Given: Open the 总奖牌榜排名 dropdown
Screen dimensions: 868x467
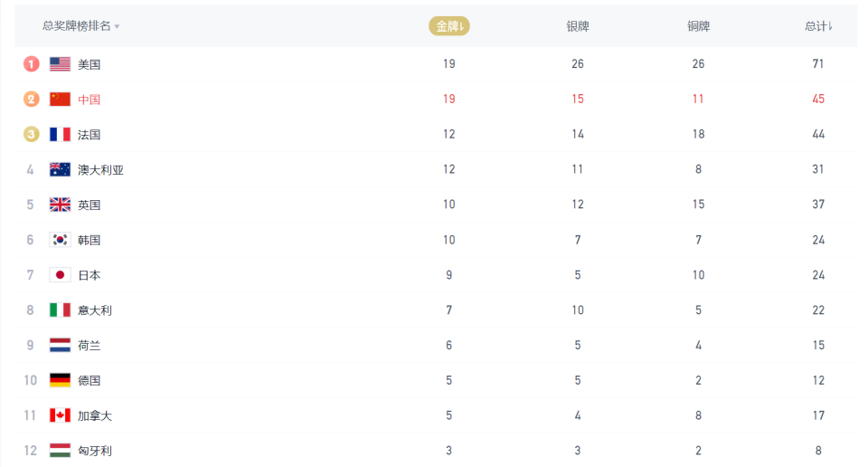Looking at the screenshot, I should coord(81,26).
